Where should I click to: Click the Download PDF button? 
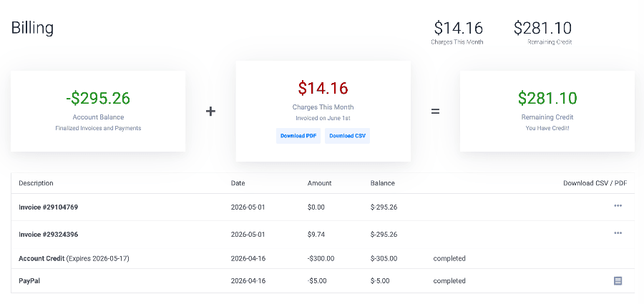[298, 136]
